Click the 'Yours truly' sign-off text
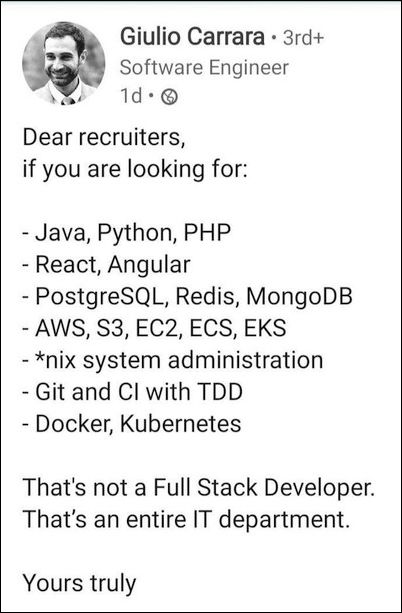This screenshot has width=402, height=613. pos(79,585)
